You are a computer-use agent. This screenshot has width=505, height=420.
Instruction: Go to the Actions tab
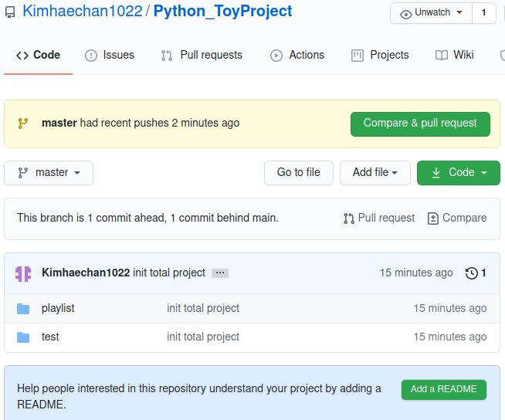click(297, 55)
